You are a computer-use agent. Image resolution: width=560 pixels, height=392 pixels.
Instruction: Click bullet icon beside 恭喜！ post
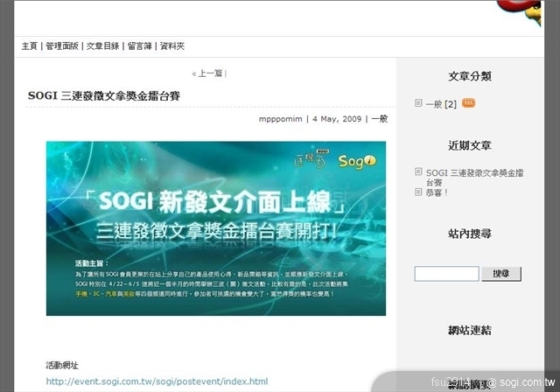[418, 192]
